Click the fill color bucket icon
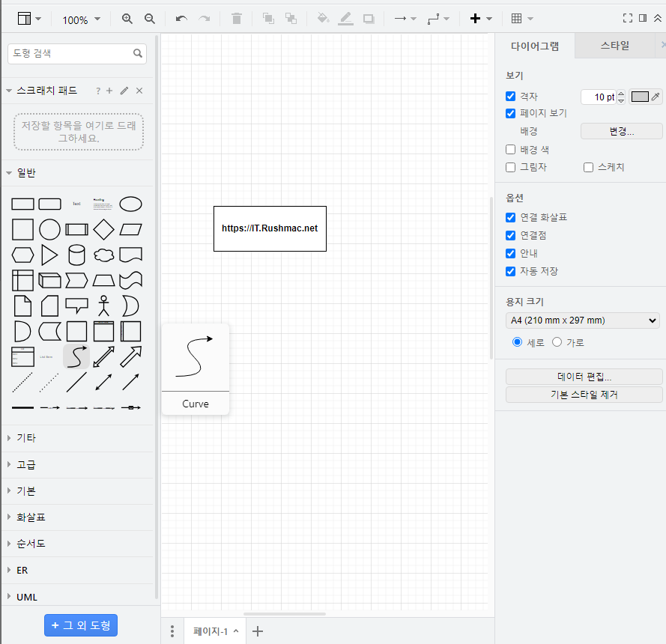The height and width of the screenshot is (644, 666). coord(323,18)
